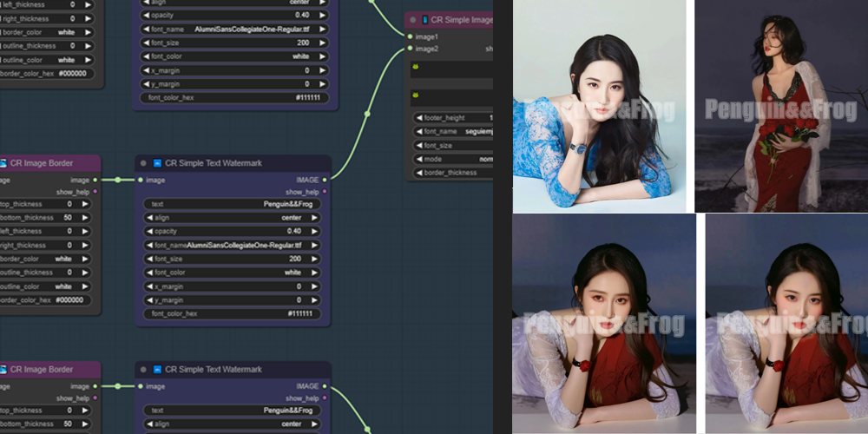
Task: Click the middle CR Simple Text Watermark title bar
Action: tap(233, 163)
